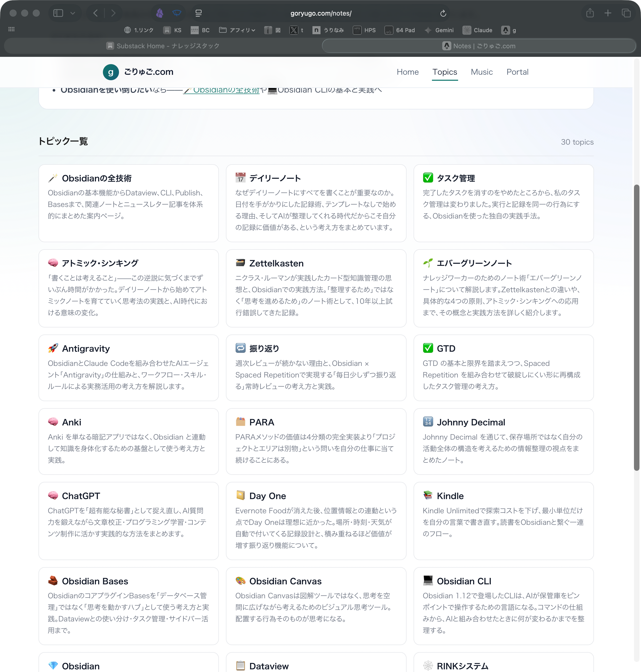Click the address bar URL field
The image size is (641, 672).
coord(320,13)
